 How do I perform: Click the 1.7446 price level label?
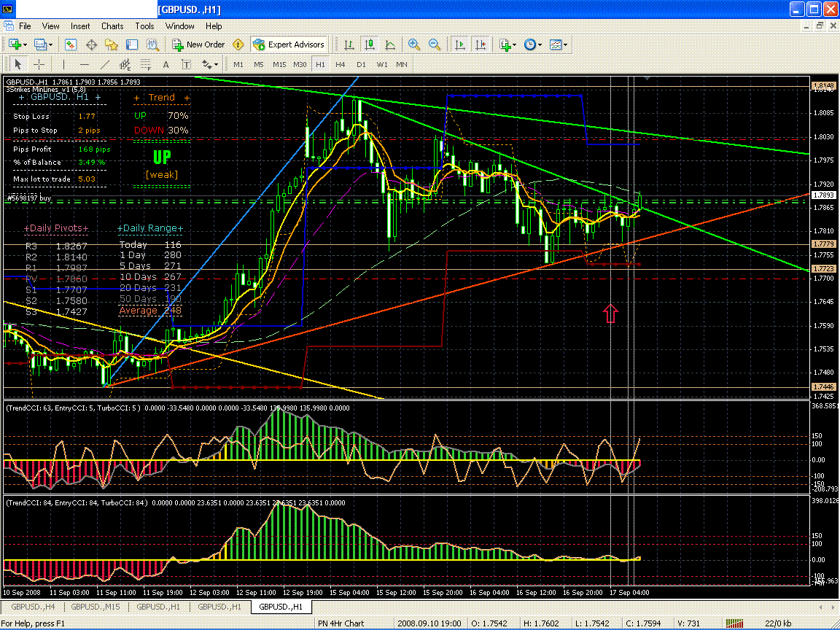pyautogui.click(x=823, y=386)
